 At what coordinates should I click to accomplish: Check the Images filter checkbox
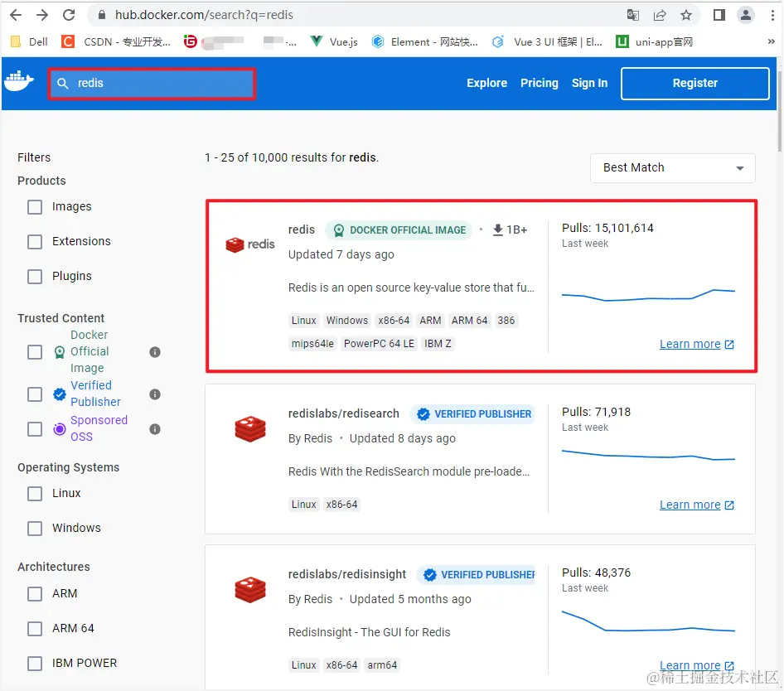[35, 207]
